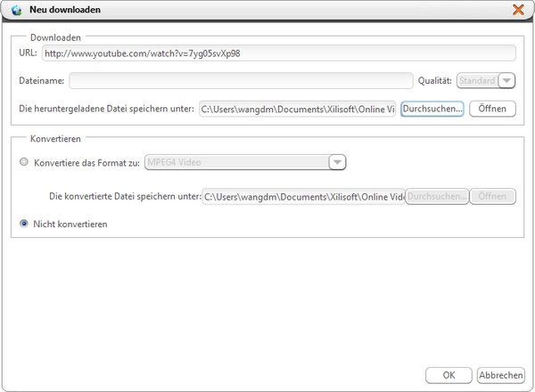The image size is (535, 392).
Task: Click the Konvertieren group label
Action: (55, 139)
